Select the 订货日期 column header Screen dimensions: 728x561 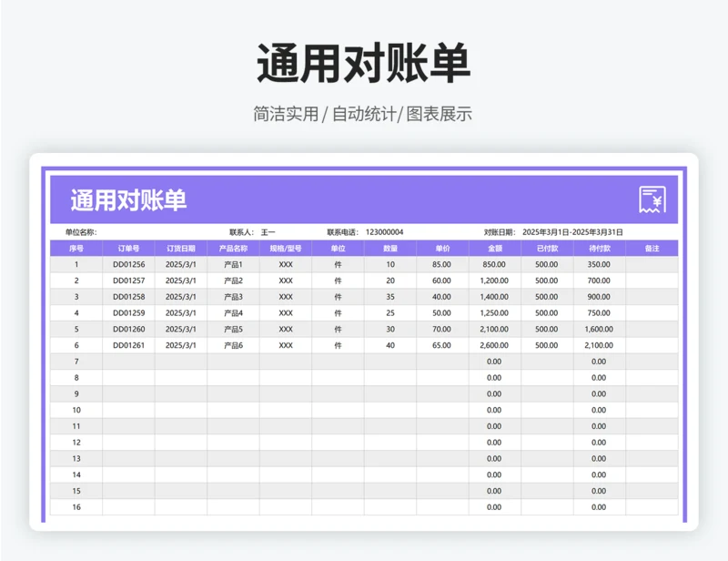tap(181, 249)
